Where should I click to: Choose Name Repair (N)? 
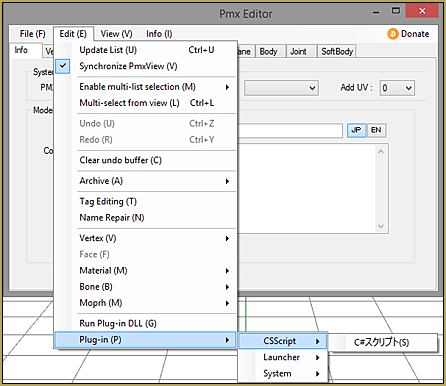tap(146, 218)
